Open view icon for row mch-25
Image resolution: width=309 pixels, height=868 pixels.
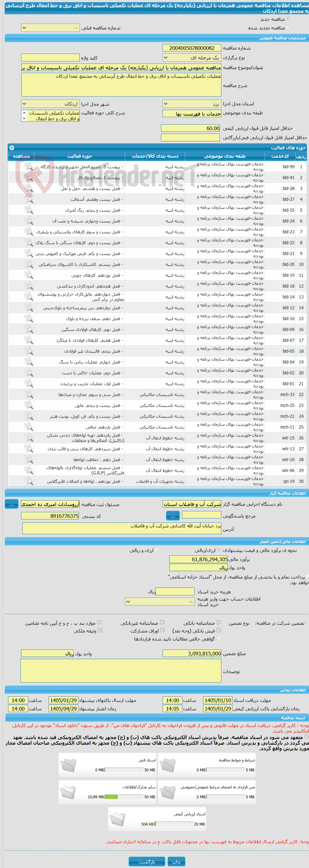point(28,405)
